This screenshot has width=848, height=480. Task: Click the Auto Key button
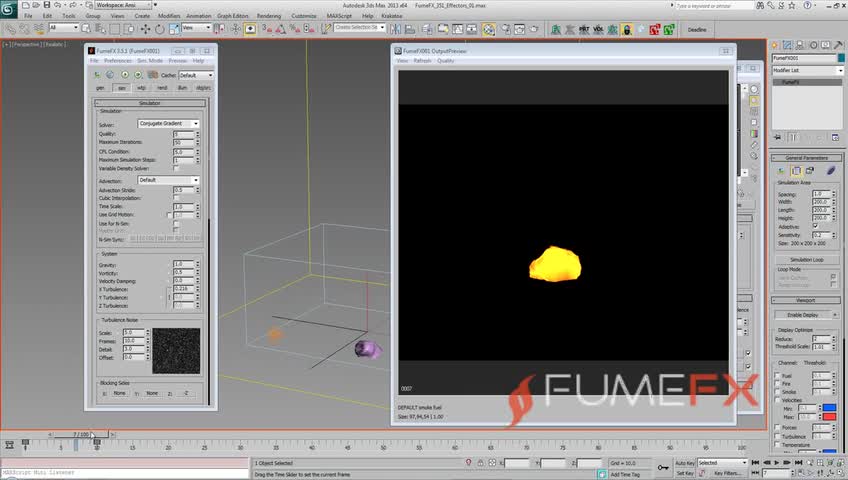point(684,463)
